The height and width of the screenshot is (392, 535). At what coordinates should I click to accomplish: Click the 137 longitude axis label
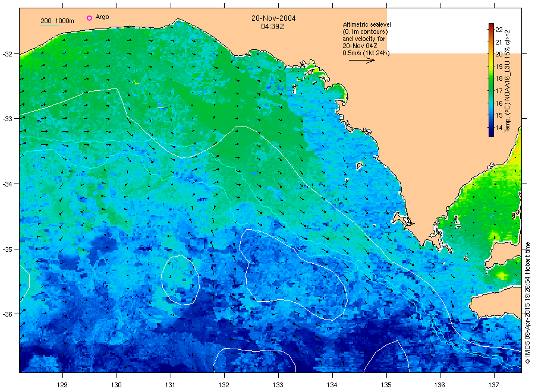[x=494, y=385]
